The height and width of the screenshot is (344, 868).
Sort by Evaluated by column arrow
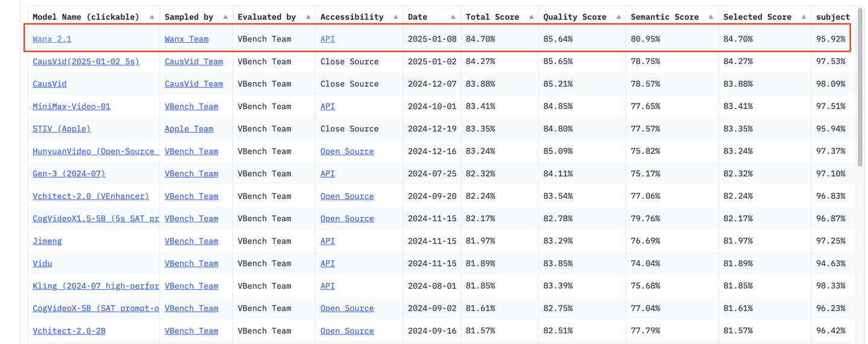click(x=308, y=17)
